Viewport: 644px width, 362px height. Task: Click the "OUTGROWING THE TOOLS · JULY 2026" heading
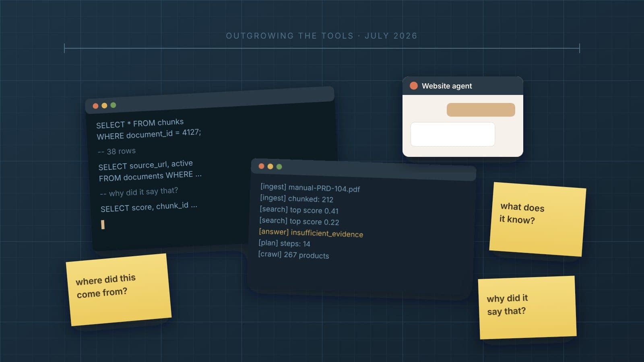tap(322, 36)
